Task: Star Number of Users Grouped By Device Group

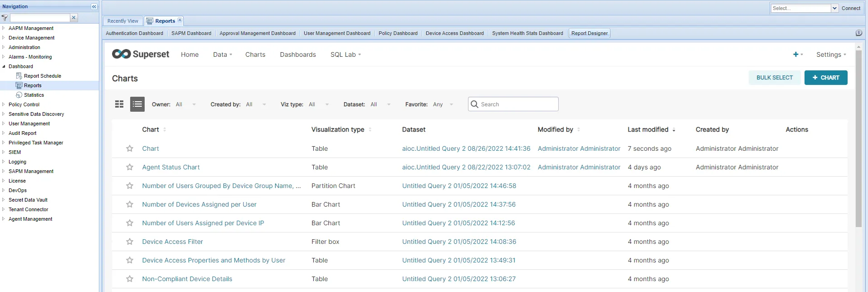Action: point(130,186)
